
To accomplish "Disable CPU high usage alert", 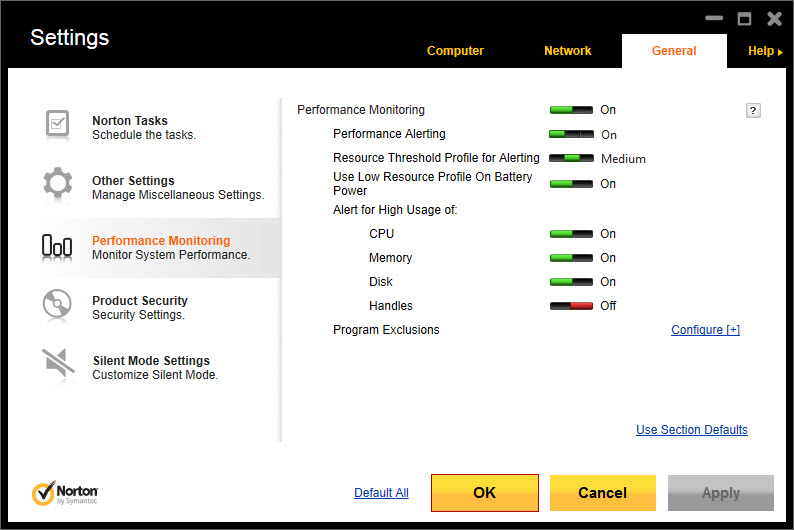I will (x=571, y=234).
